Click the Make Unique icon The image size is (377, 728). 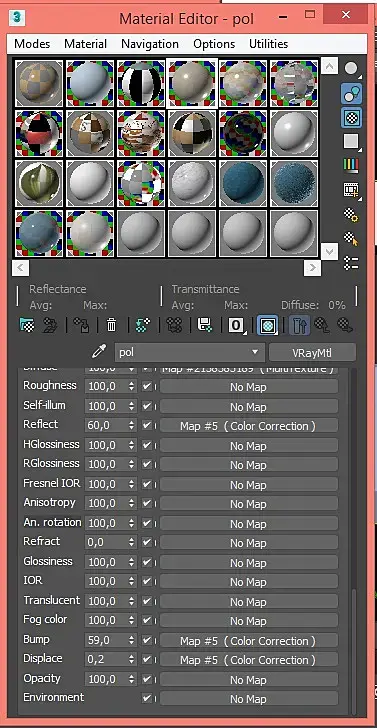pos(174,325)
